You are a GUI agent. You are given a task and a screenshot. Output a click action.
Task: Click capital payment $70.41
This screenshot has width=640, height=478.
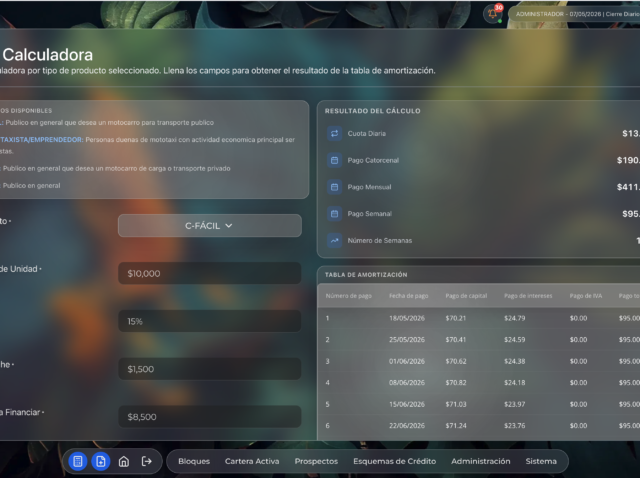tap(456, 340)
